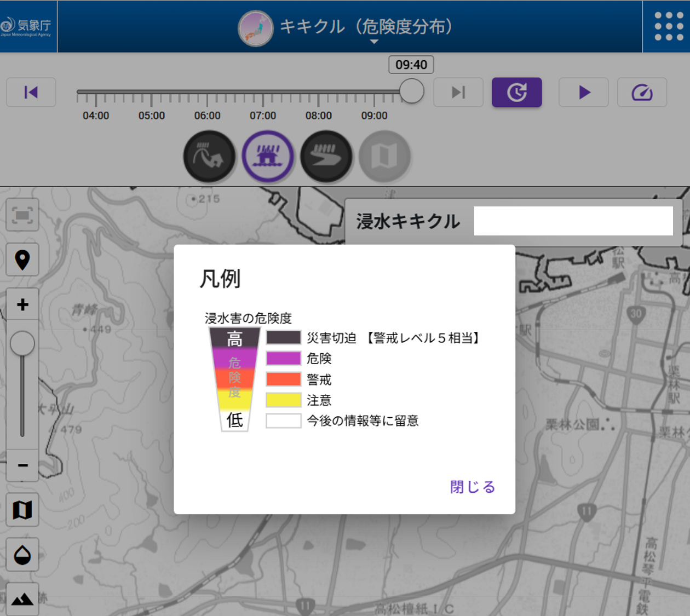Viewport: 690px width, 616px height.
Task: Jump back to the earliest time frame
Action: click(31, 92)
